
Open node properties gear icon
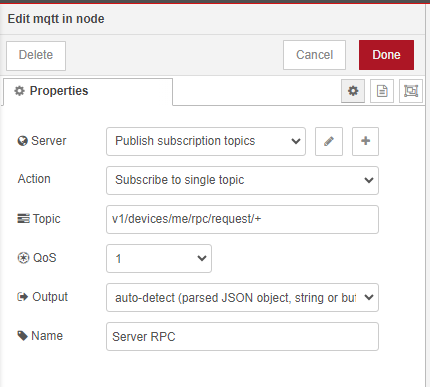tap(353, 91)
